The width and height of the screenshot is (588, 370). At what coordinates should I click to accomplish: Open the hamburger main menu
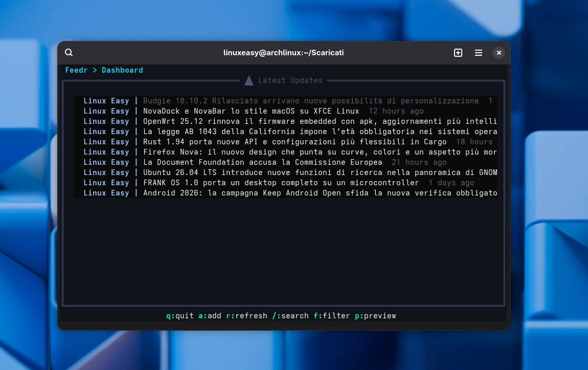479,53
